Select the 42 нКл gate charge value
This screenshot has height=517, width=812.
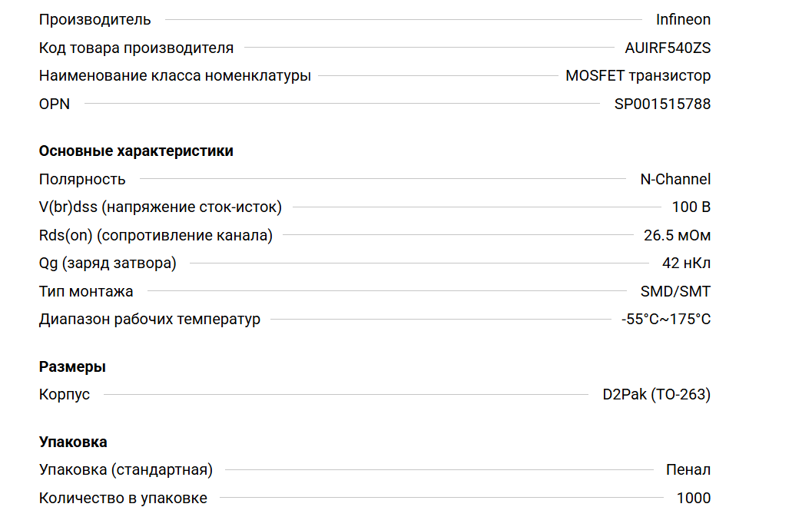pos(686,263)
